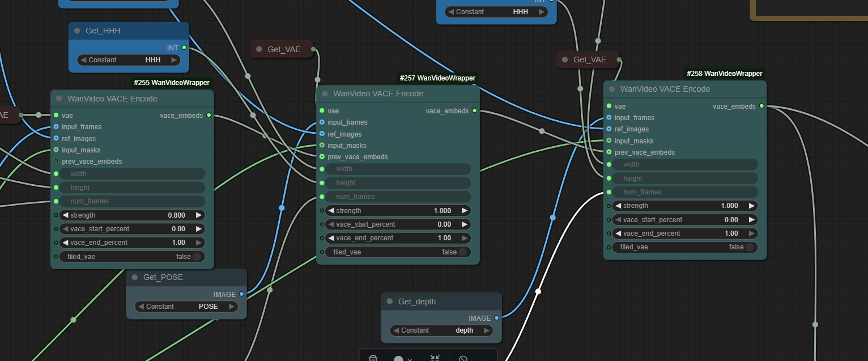Image resolution: width=868 pixels, height=361 pixels.
Task: Decrease strength on node #257 with left arrow
Action: click(x=331, y=211)
